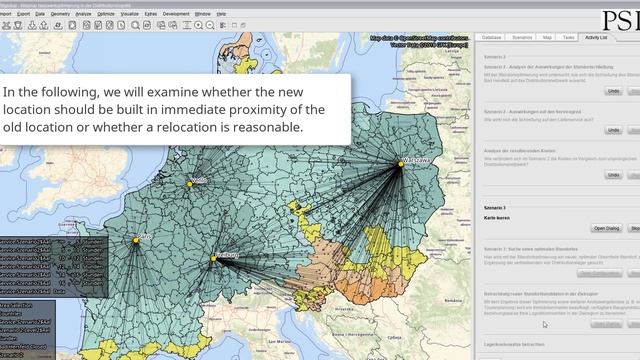Open the Visualize menu
Screen dimensions: 640x360
tap(130, 14)
